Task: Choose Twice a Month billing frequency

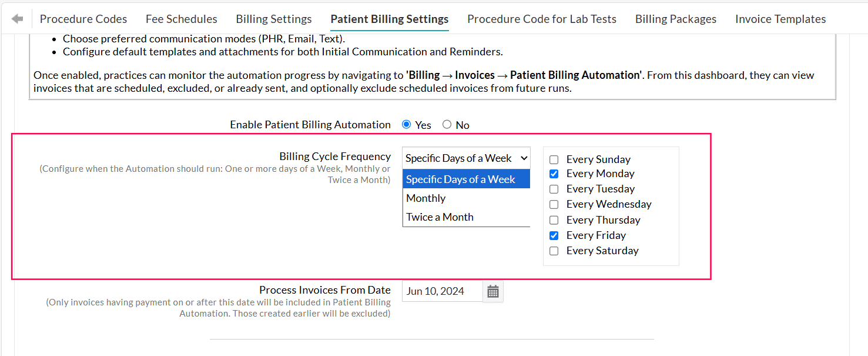Action: (x=440, y=217)
